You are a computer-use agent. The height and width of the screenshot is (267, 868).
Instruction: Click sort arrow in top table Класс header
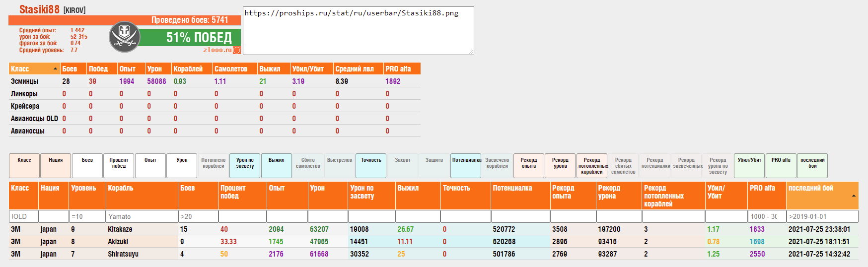coord(55,69)
